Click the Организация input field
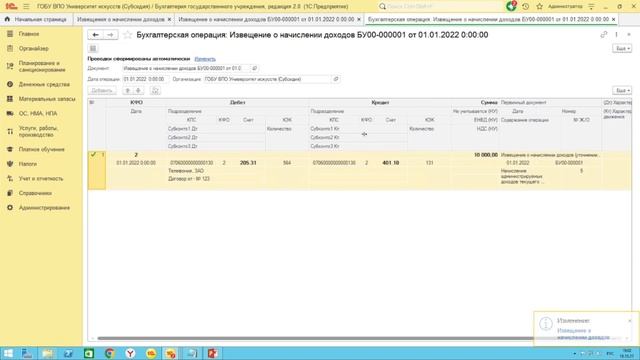 (x=268, y=79)
